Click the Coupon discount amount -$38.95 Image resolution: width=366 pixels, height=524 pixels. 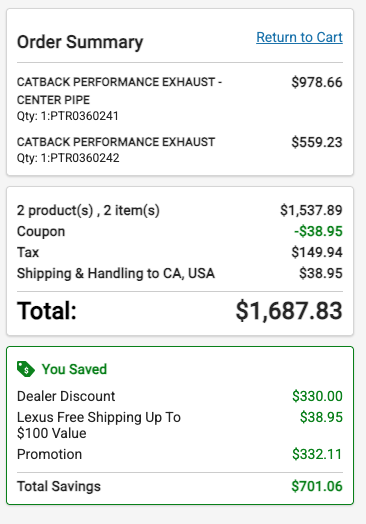[318, 231]
